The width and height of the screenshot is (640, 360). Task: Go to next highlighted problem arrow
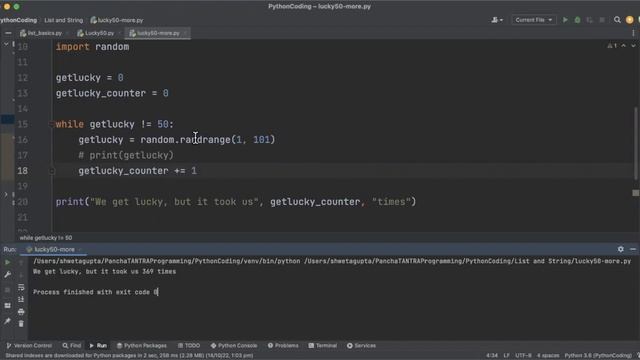tap(633, 46)
